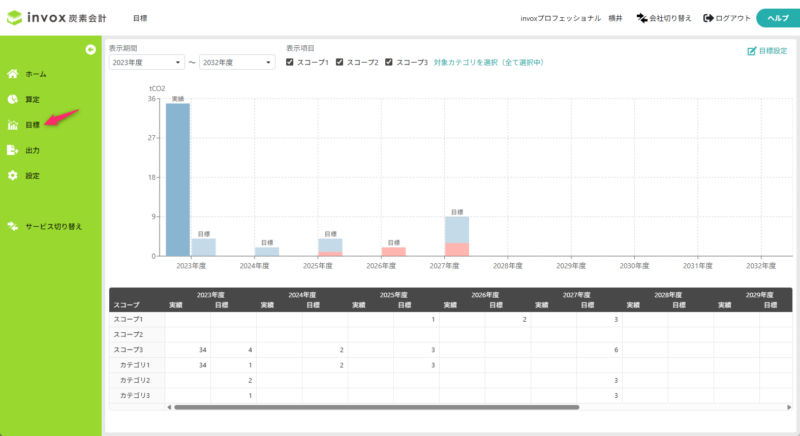Open the 2023年度 start period dropdown
800x436 pixels.
pyautogui.click(x=146, y=62)
